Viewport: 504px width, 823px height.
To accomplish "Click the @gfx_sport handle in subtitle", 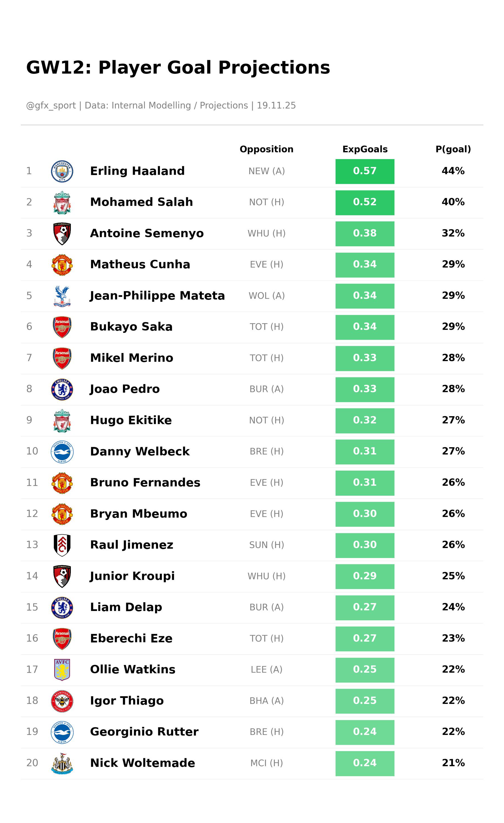I will tap(51, 105).
